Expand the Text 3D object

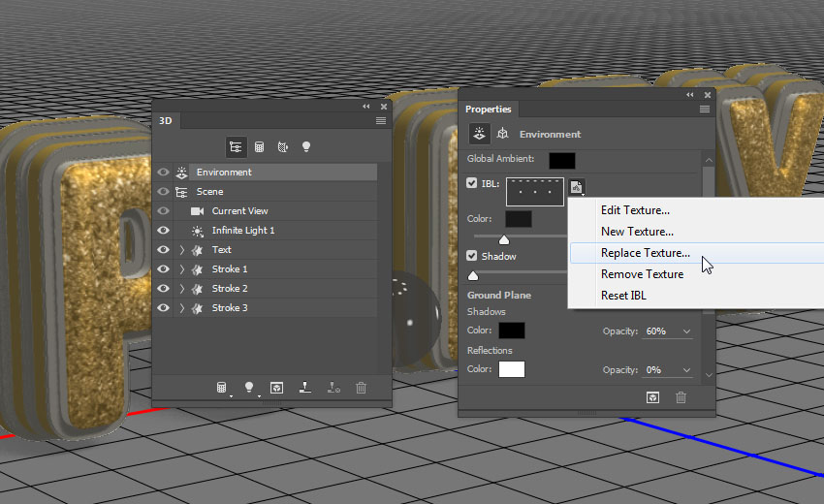pos(181,250)
